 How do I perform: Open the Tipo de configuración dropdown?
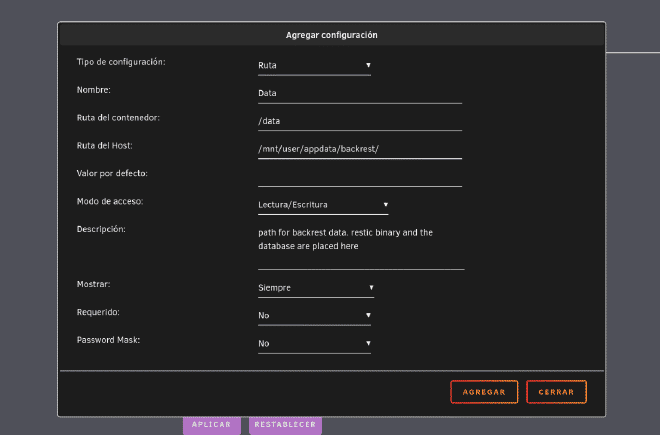314,65
